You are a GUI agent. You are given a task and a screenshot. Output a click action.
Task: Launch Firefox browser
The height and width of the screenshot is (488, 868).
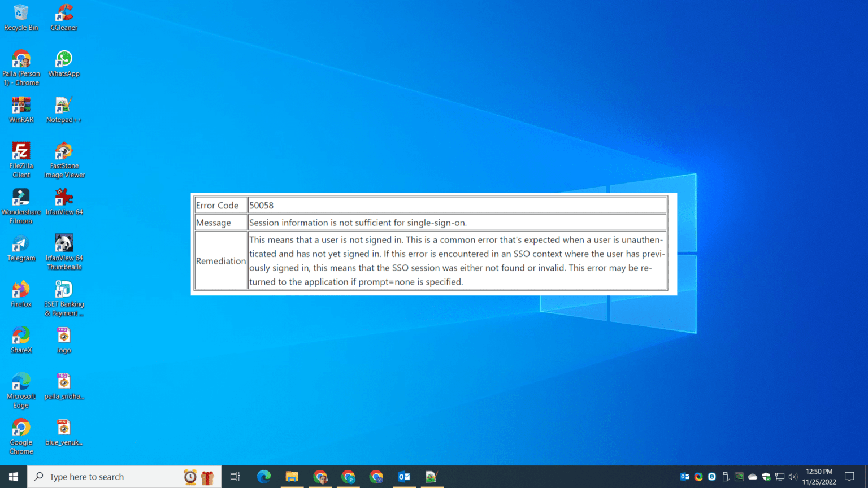click(x=21, y=290)
